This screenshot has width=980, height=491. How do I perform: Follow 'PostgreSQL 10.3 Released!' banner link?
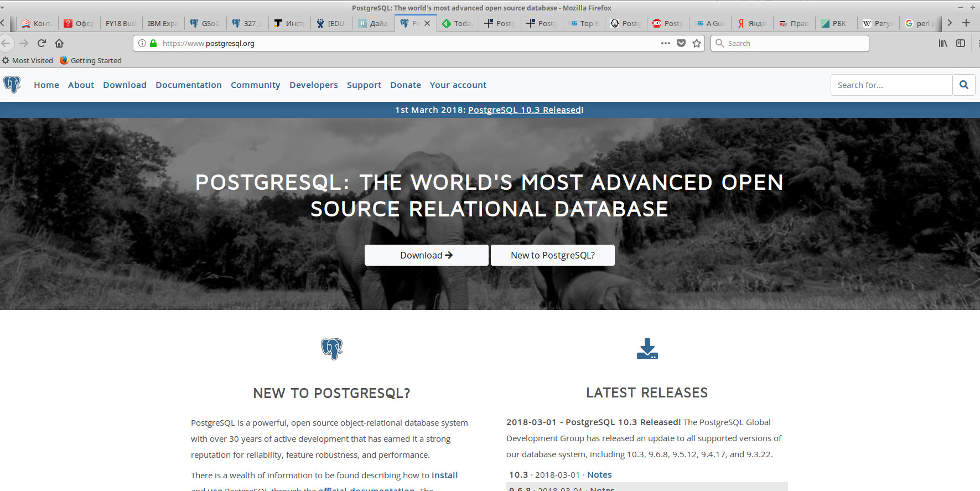click(x=526, y=110)
